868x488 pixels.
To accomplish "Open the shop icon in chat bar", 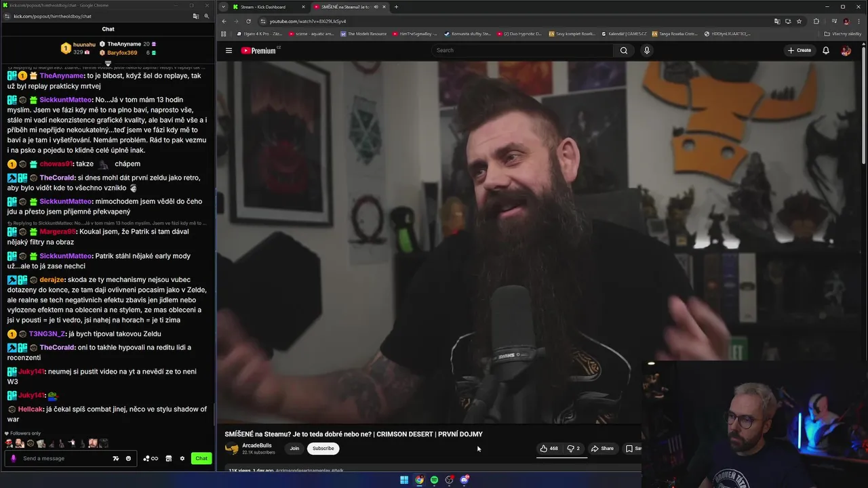I will coord(169,458).
